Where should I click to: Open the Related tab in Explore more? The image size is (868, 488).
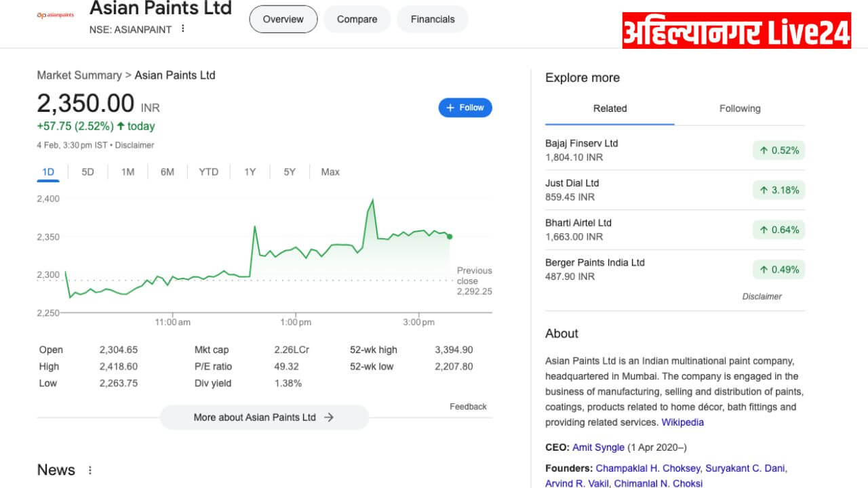610,108
